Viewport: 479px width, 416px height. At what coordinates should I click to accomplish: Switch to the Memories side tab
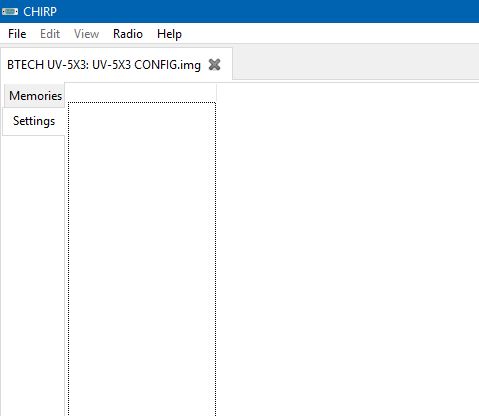pos(35,96)
